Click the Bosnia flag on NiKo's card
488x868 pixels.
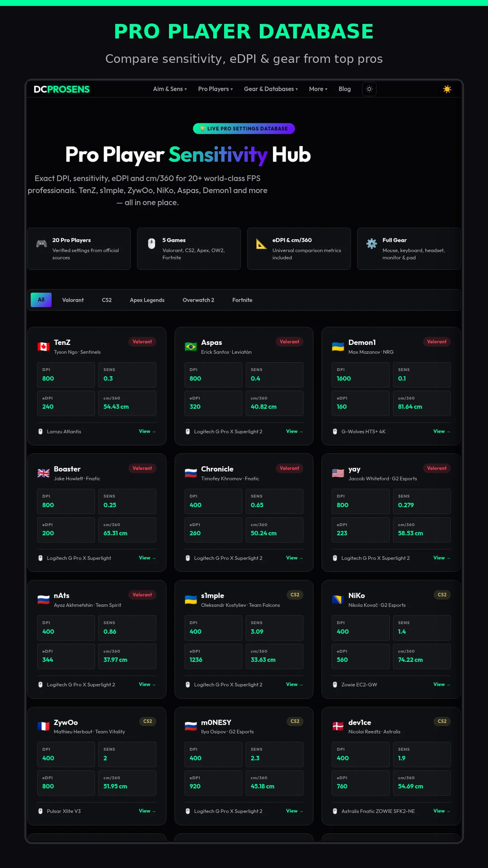coord(338,600)
